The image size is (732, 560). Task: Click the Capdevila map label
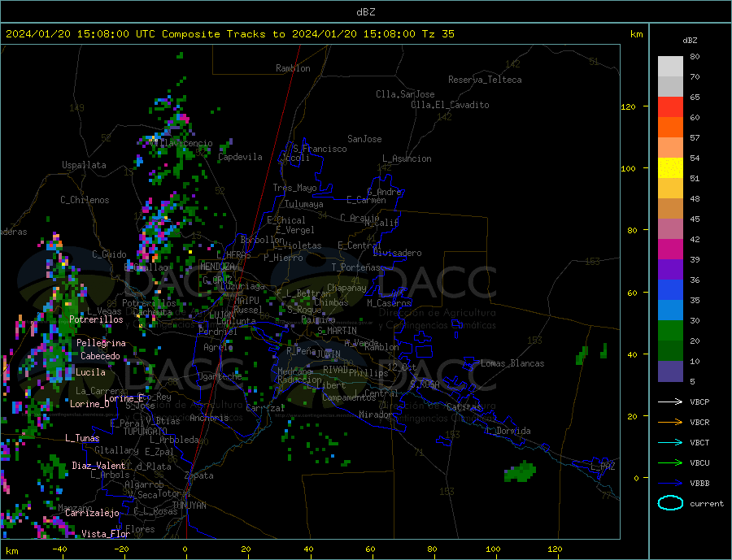click(241, 157)
